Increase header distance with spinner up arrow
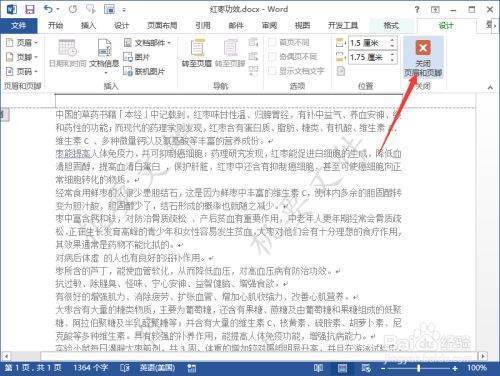Viewport: 500px width, 376px height. 392,40
